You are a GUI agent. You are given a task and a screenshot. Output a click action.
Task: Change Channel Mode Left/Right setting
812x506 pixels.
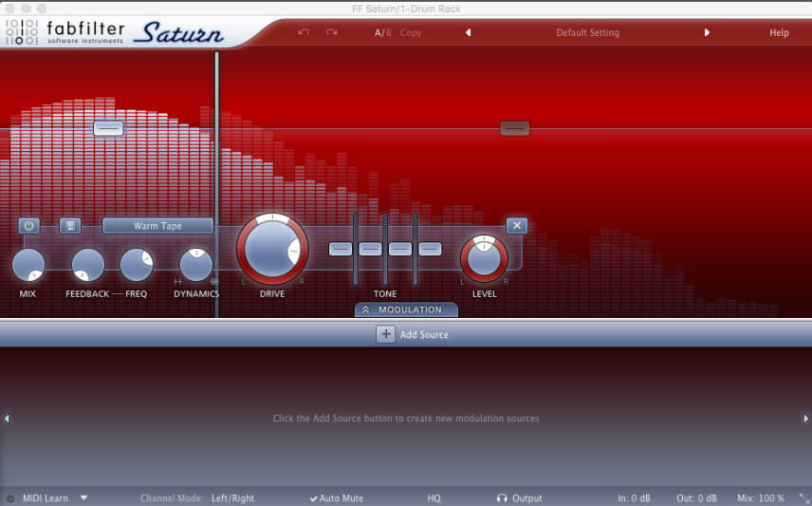233,498
